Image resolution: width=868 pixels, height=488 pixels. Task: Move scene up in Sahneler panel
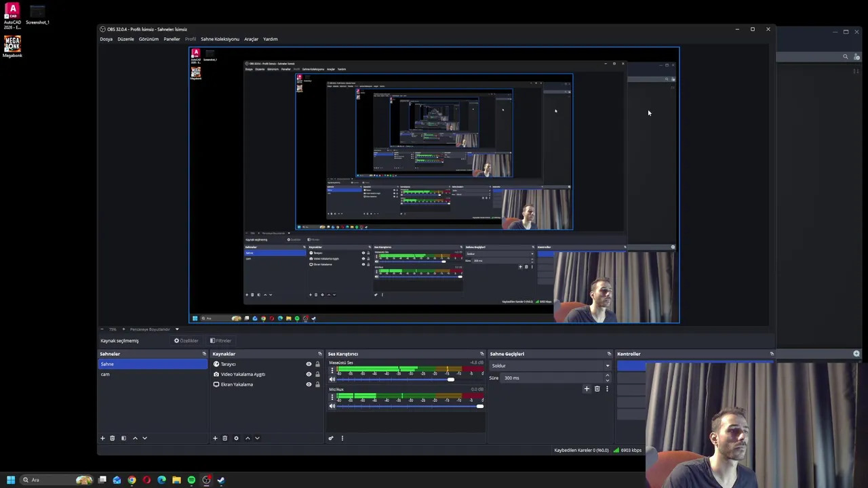tap(135, 438)
